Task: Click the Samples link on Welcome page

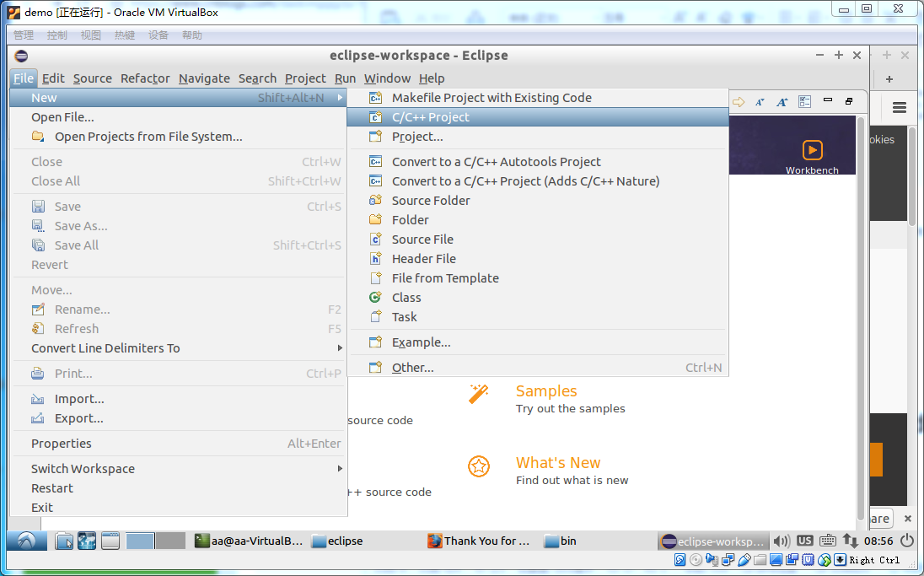Action: click(546, 390)
